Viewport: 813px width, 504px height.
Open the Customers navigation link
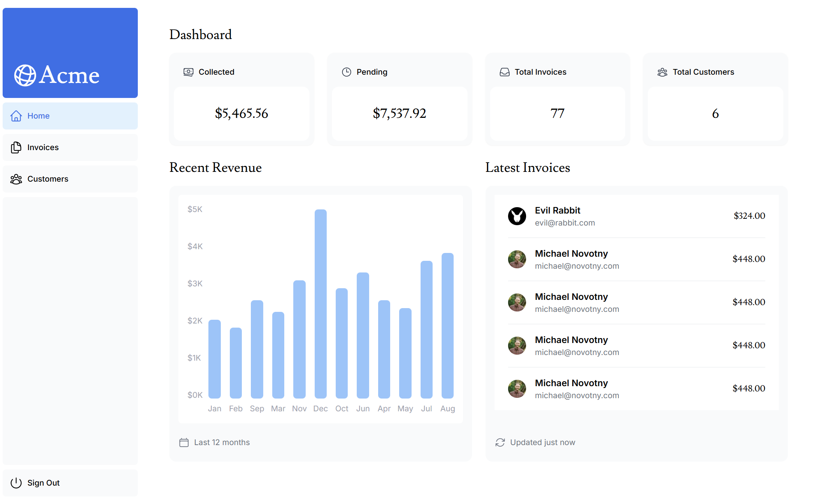70,179
